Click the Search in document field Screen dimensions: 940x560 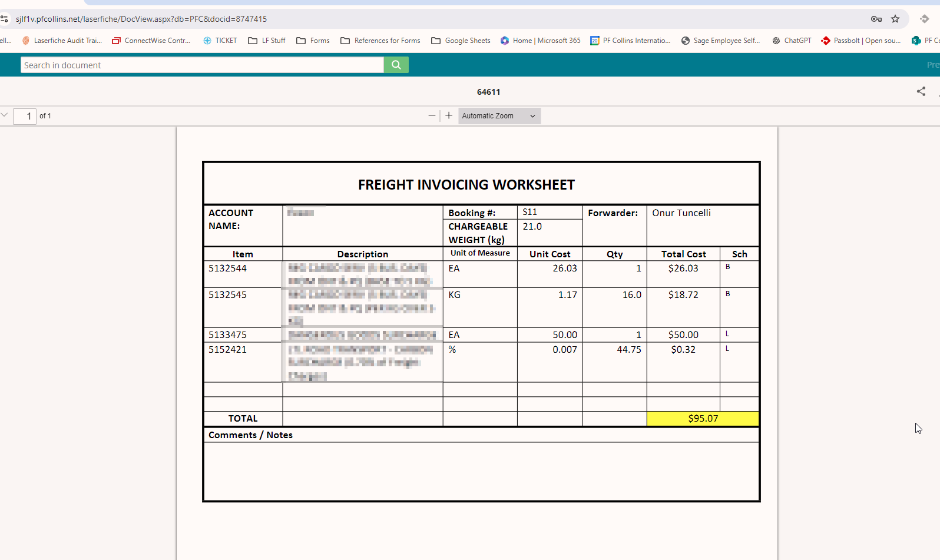[202, 65]
